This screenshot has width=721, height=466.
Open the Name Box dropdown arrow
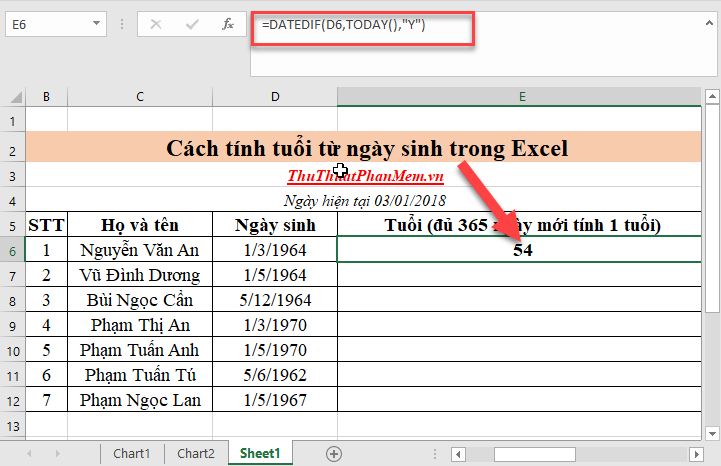pos(96,23)
